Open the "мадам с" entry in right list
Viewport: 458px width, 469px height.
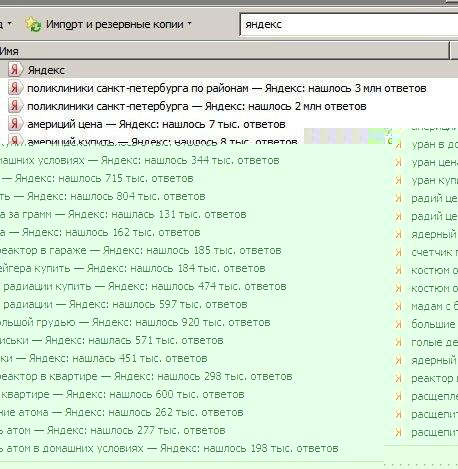tap(434, 306)
